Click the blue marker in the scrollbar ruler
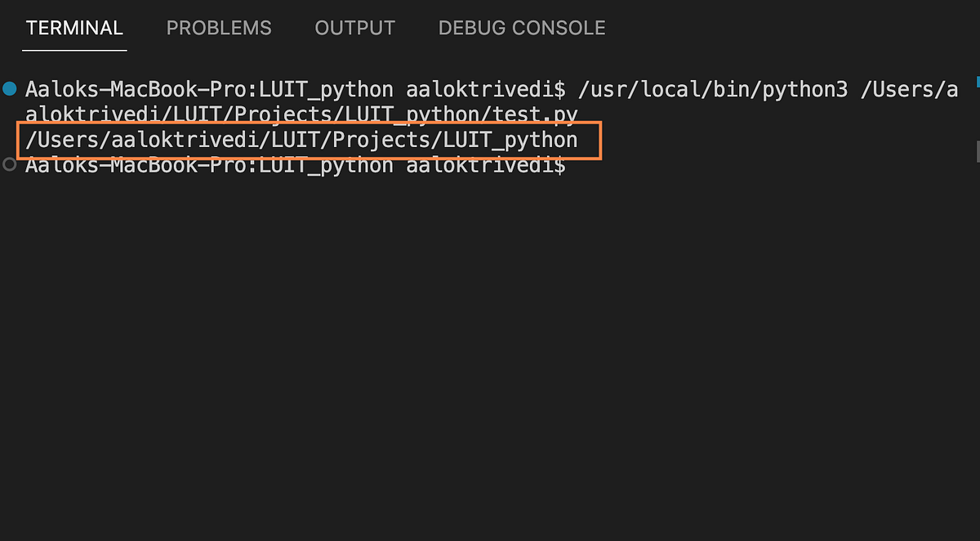 (977, 82)
